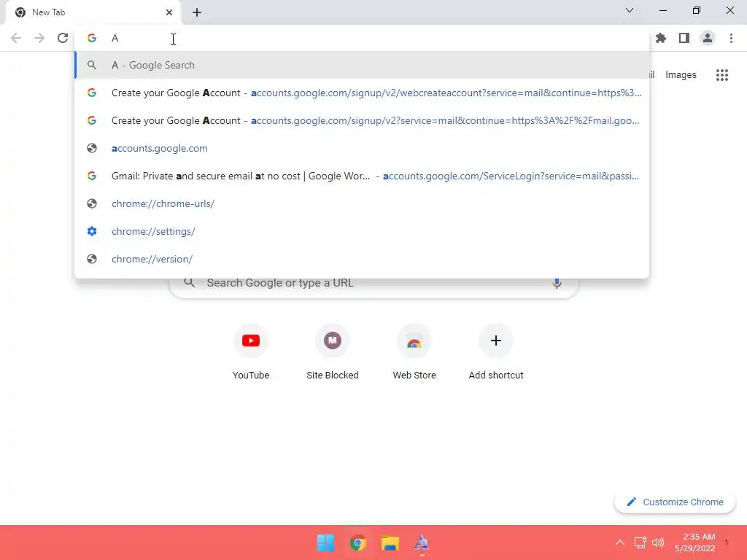Click the browser Back arrow
The height and width of the screenshot is (560, 747).
pyautogui.click(x=16, y=38)
